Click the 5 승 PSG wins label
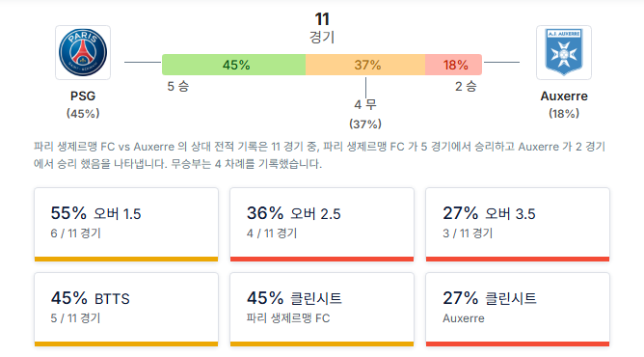 point(177,86)
